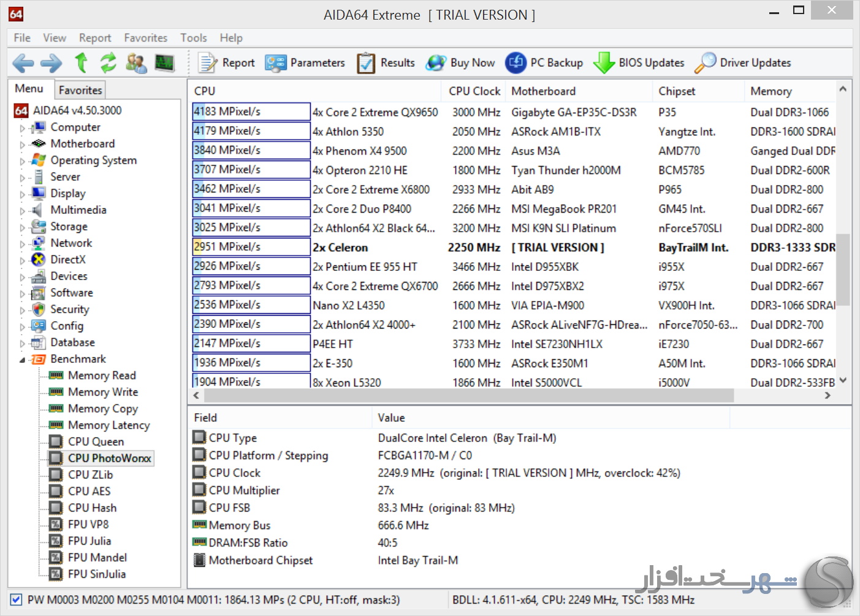Sort by CPU Clock column header
The image size is (860, 616).
pos(474,91)
